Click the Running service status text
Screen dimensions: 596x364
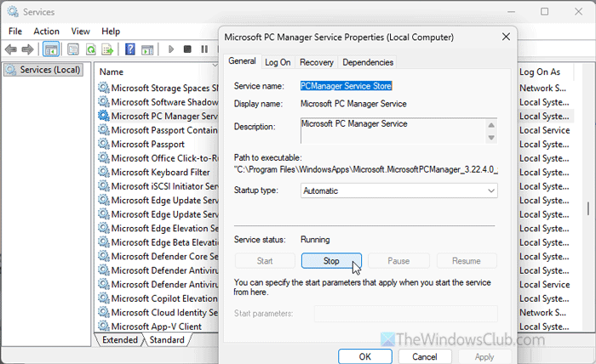point(315,240)
